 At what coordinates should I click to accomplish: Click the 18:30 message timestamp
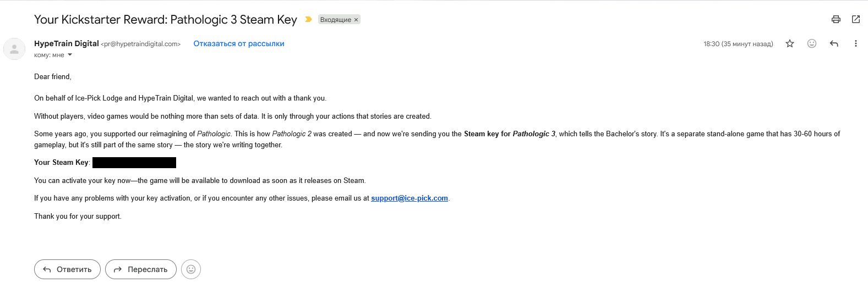point(738,44)
